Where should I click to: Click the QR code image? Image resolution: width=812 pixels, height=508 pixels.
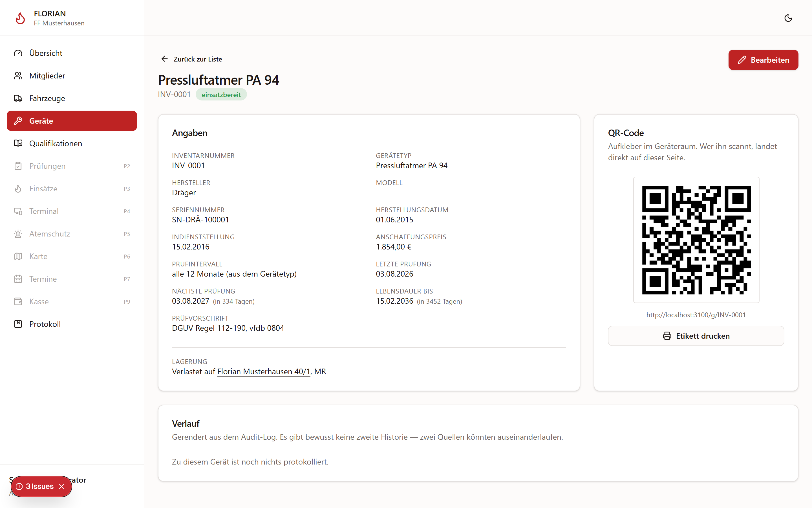[696, 240]
